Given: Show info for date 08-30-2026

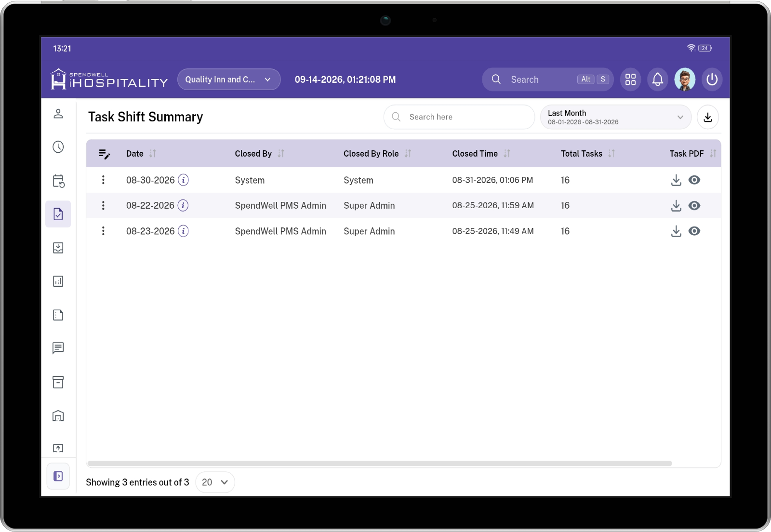Looking at the screenshot, I should pos(183,180).
